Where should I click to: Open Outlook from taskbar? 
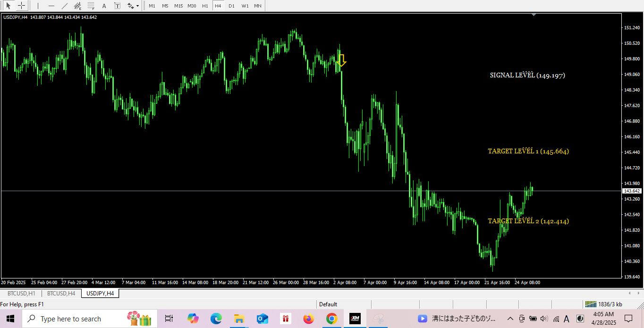click(262, 319)
